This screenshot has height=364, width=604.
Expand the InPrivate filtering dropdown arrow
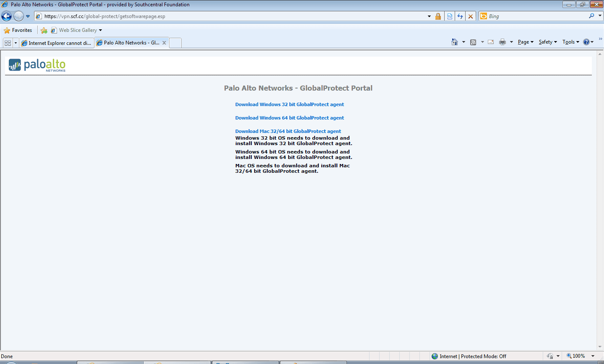(x=558, y=356)
